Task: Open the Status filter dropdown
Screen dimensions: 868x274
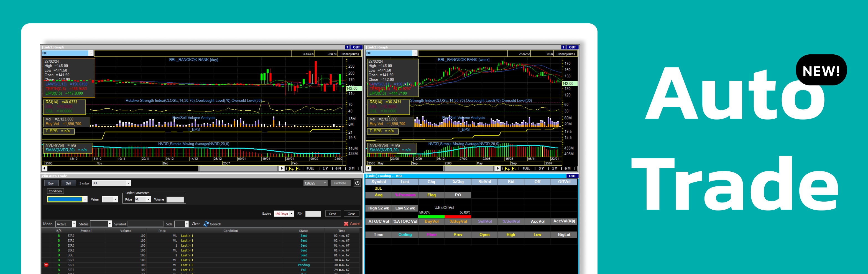Action: 109,224
